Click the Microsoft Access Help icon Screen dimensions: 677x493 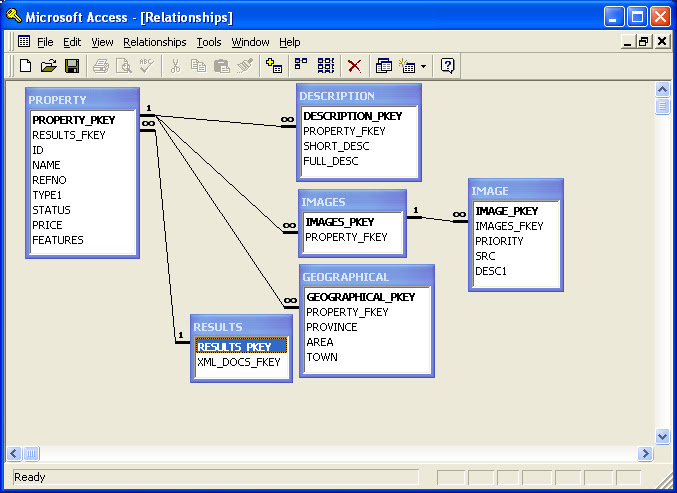click(447, 66)
